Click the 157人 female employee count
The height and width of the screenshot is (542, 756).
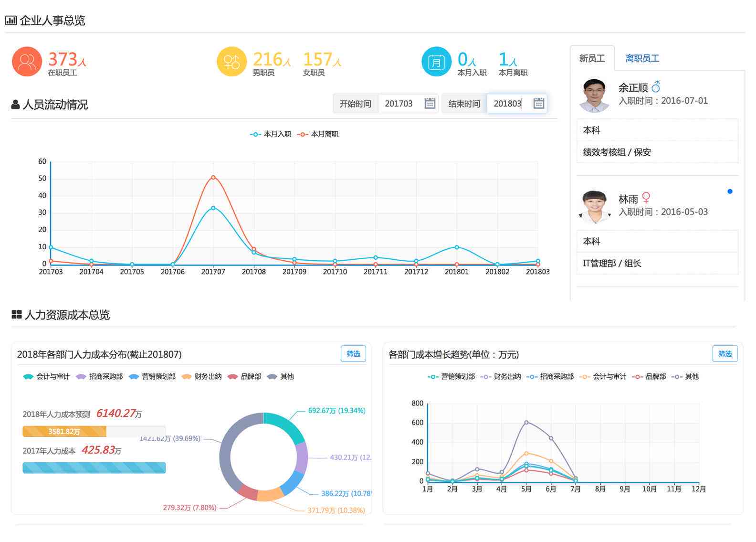click(x=322, y=59)
